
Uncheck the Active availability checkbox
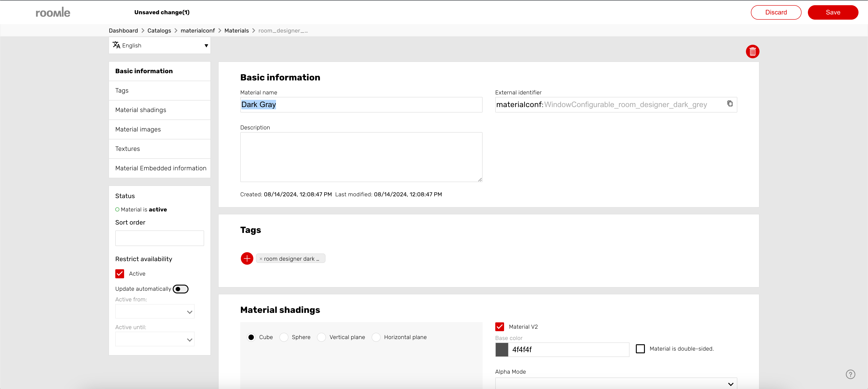[x=120, y=274]
